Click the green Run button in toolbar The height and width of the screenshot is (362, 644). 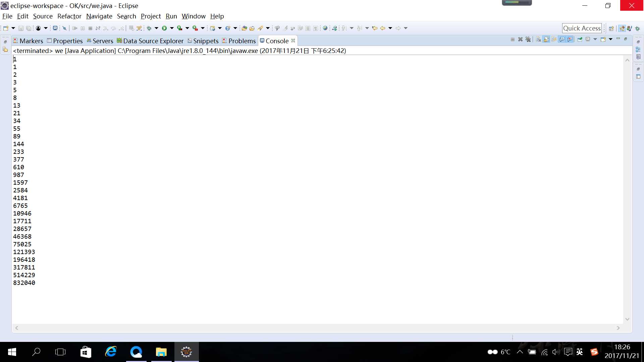[x=164, y=28]
